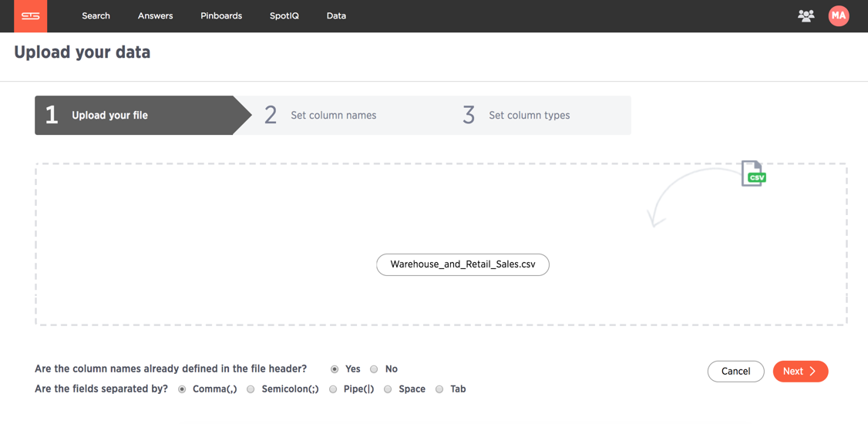The width and height of the screenshot is (868, 424).
Task: Go to step 2 Set column names
Action: tap(321, 115)
